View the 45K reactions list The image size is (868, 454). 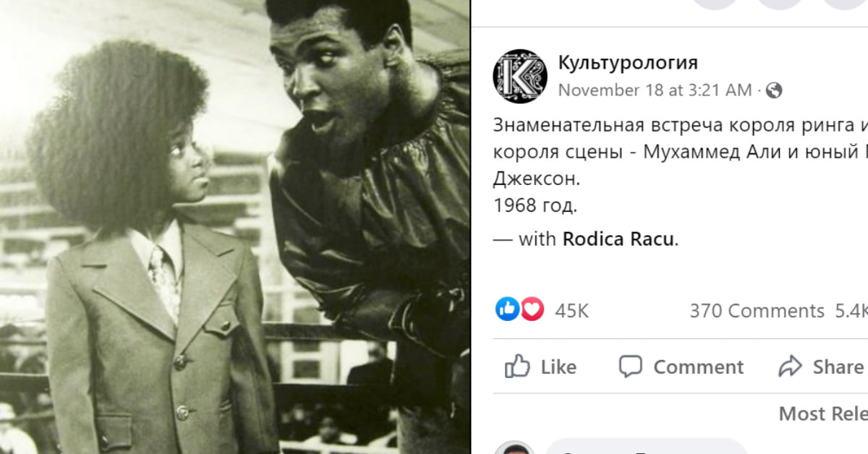pyautogui.click(x=572, y=311)
